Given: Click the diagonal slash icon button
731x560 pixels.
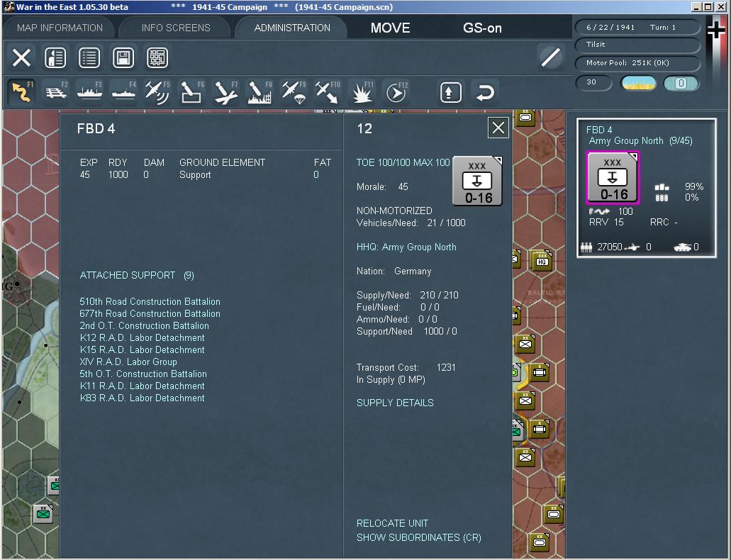Looking at the screenshot, I should [x=550, y=58].
